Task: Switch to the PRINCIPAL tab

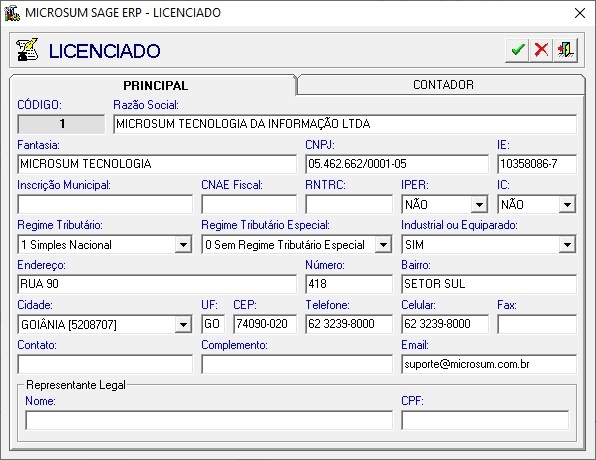Action: [155, 85]
